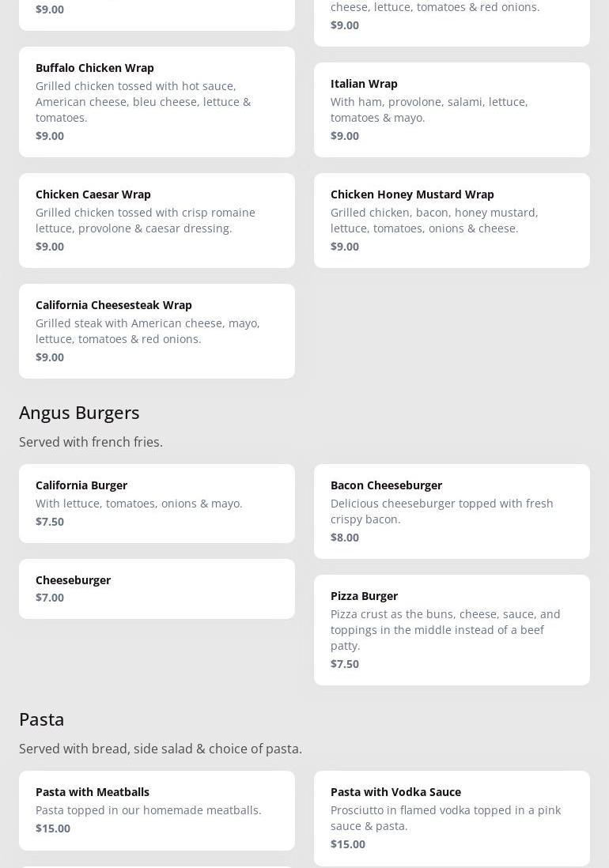Click the Italian Wrap title text
This screenshot has width=609, height=868.
(364, 84)
